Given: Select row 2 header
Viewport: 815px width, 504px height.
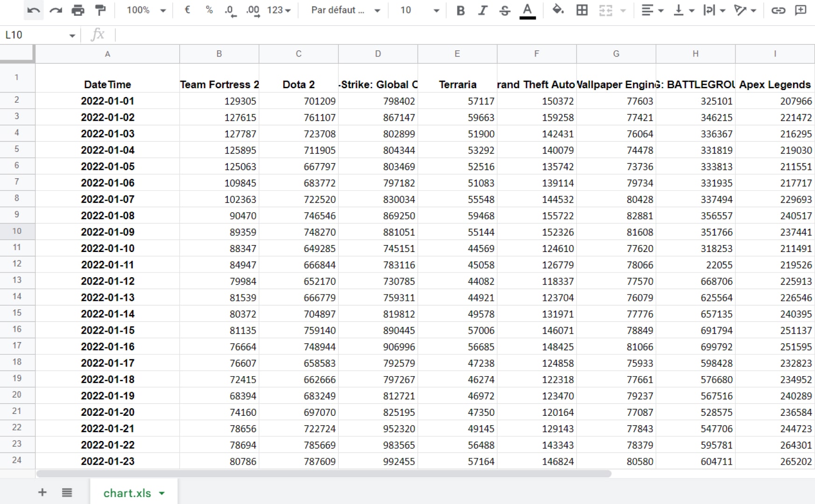Looking at the screenshot, I should click(17, 100).
